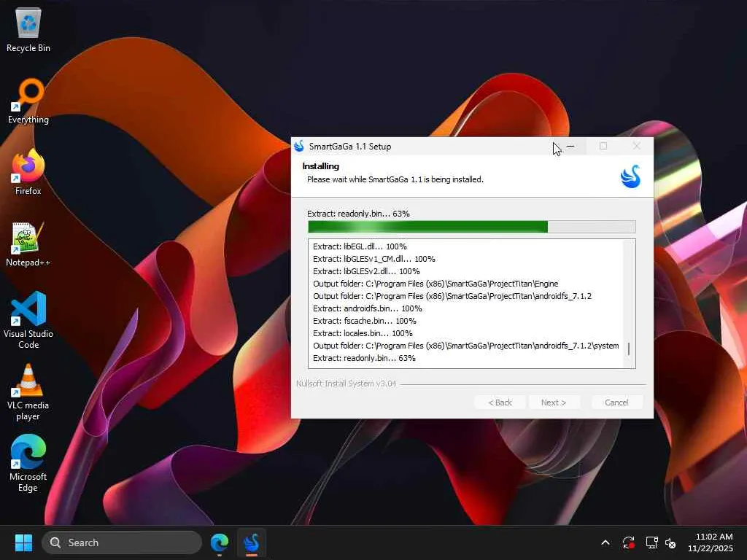This screenshot has width=747, height=560.
Task: Click the sync status tray icon
Action: [x=628, y=542]
